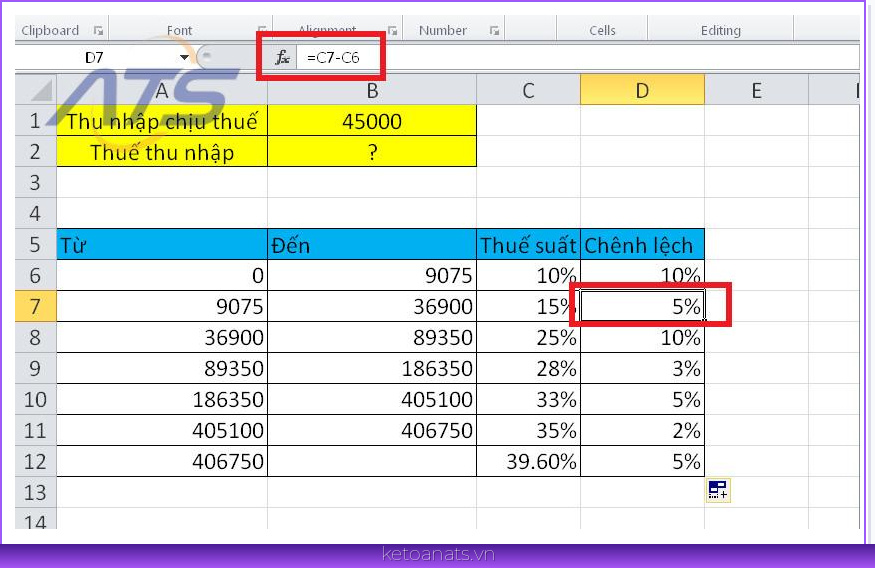Select row 5 header
This screenshot has height=568, width=875.
pyautogui.click(x=35, y=244)
